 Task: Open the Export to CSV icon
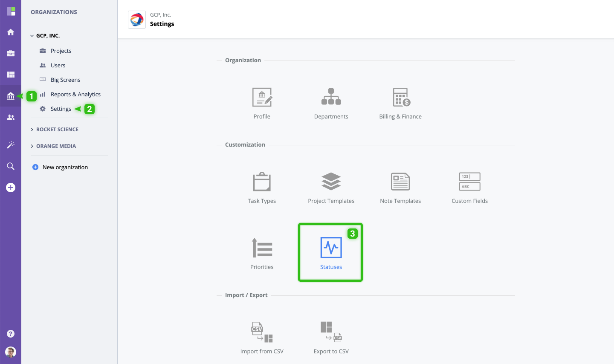331,332
